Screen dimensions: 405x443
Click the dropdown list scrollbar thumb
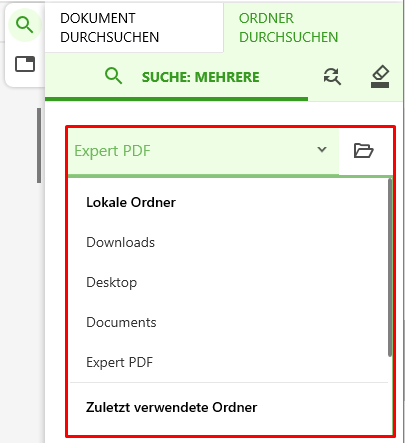tap(390, 268)
